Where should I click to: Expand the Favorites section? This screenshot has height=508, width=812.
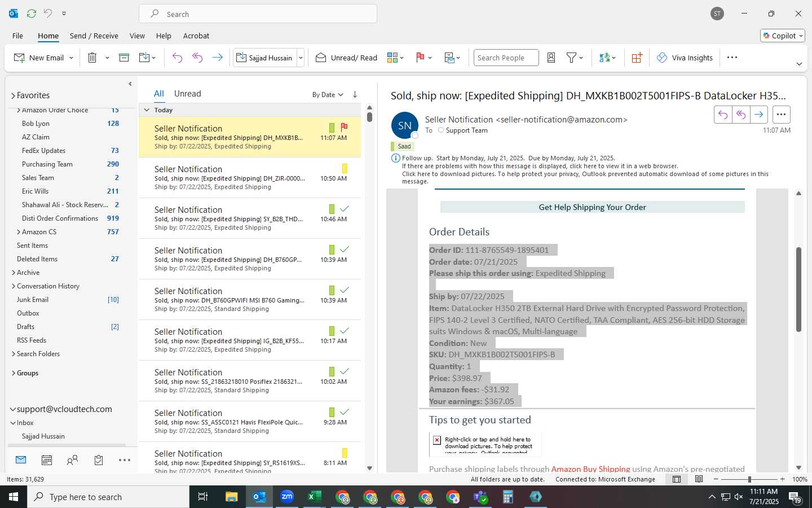coord(13,95)
